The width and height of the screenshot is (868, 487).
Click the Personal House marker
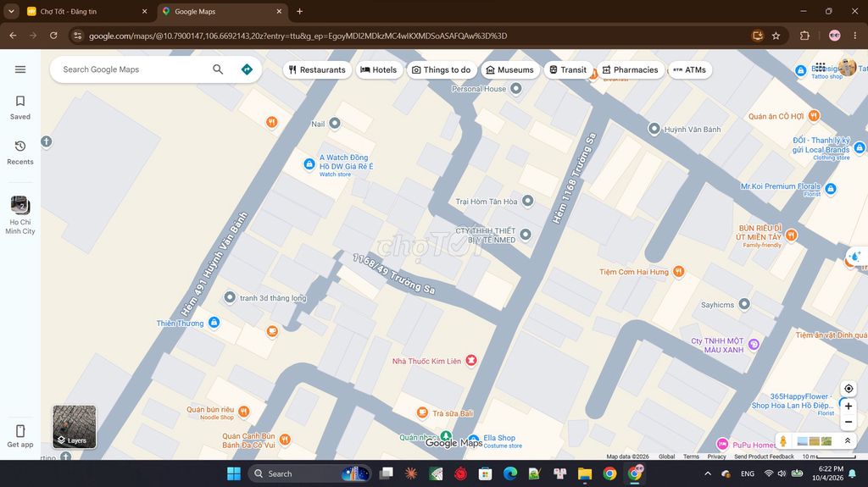[516, 89]
